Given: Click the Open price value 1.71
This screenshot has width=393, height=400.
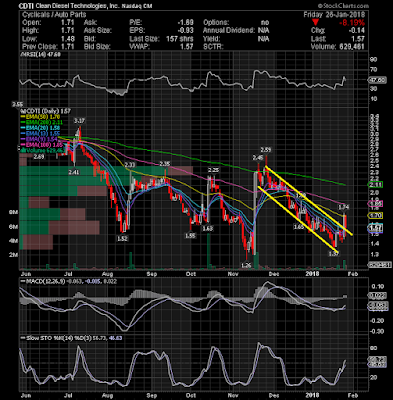Looking at the screenshot, I should tap(68, 23).
